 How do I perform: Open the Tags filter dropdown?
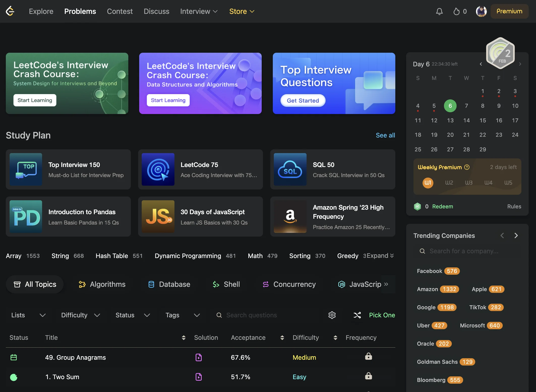point(183,315)
